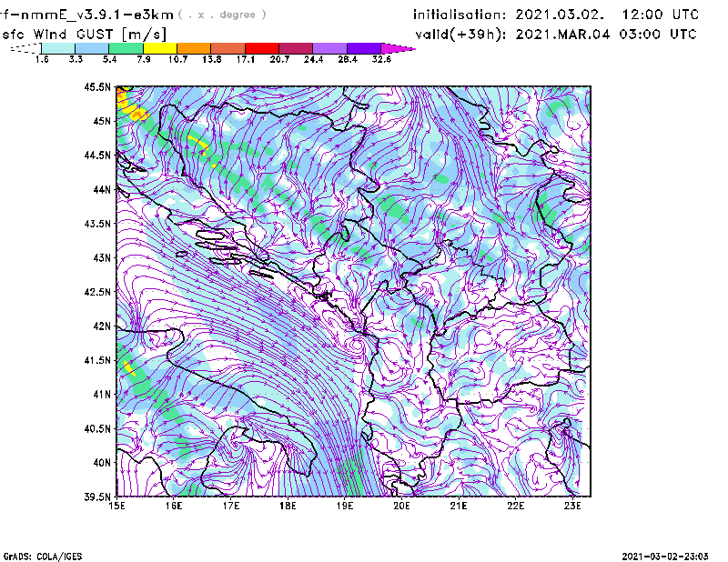Click the violet 28.4–32.6 legend swatch

pos(364,48)
